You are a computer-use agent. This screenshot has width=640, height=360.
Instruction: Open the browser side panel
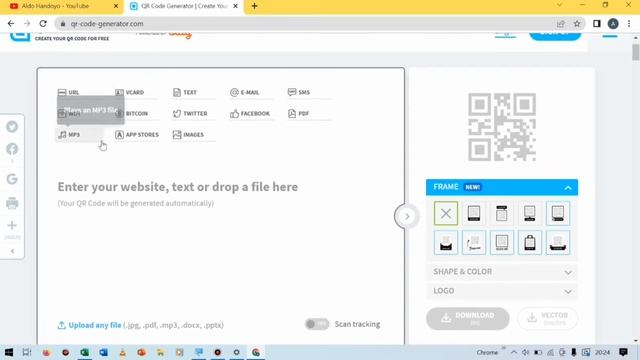[x=597, y=24]
